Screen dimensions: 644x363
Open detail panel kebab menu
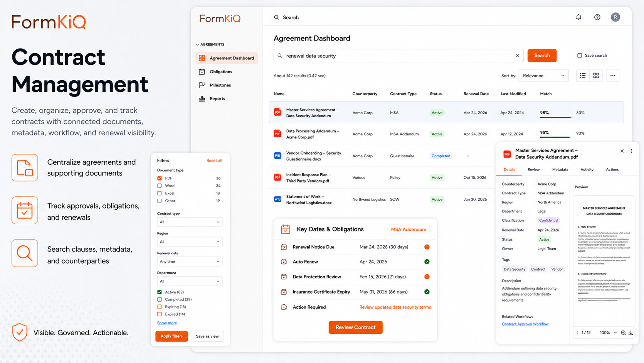click(631, 151)
